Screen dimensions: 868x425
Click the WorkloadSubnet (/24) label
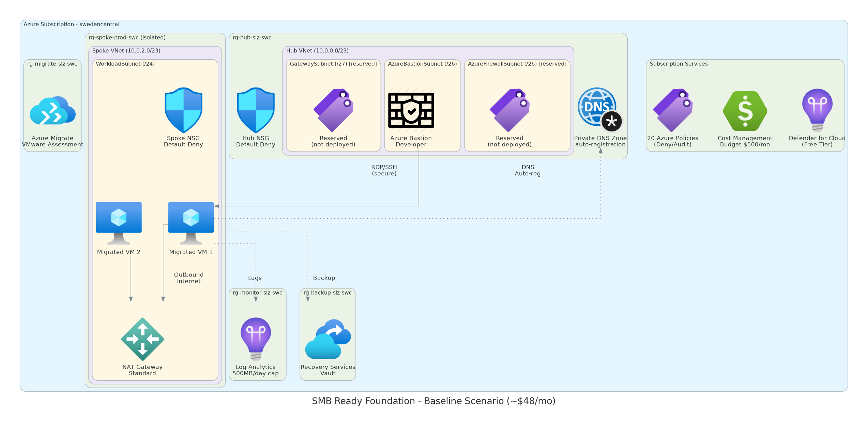(x=125, y=63)
